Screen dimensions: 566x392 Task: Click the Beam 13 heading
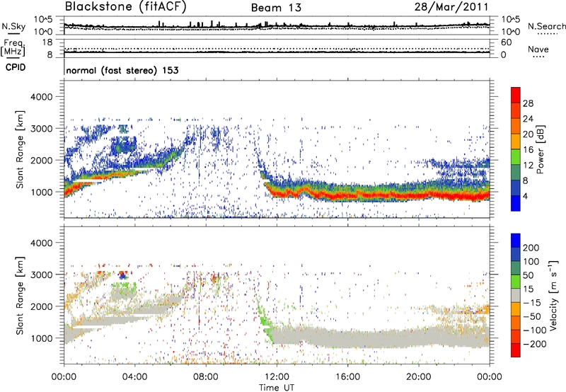coord(276,8)
